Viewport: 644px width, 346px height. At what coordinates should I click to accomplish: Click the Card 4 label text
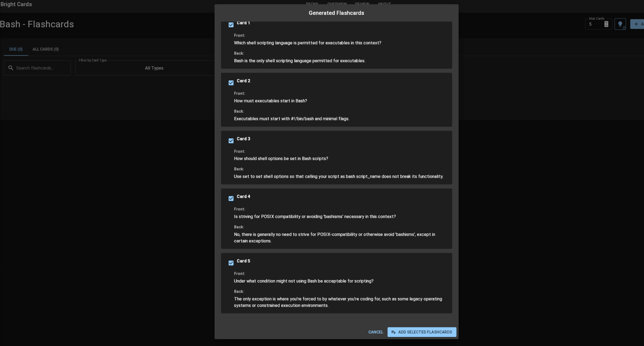[x=243, y=196]
